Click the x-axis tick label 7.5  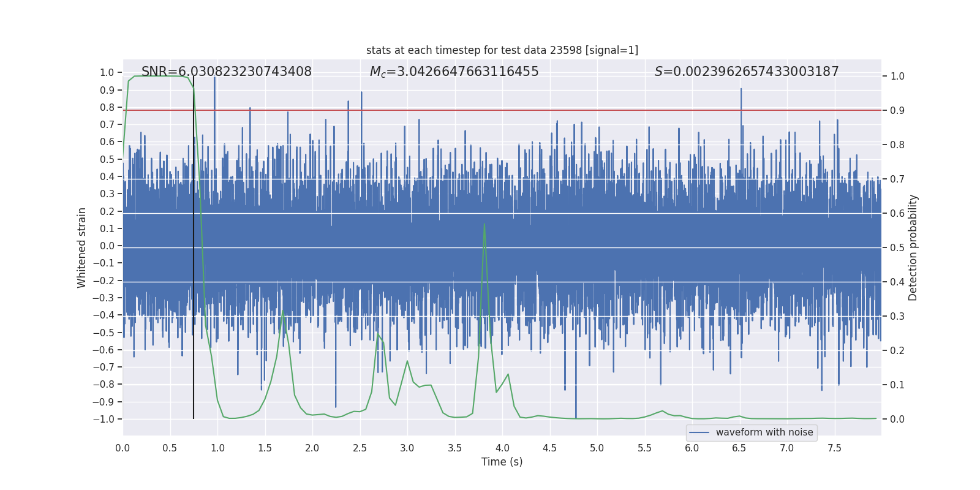tap(834, 448)
